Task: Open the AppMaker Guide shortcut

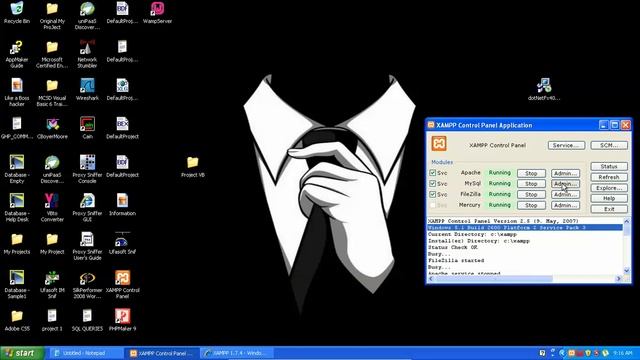Action: coord(17,53)
